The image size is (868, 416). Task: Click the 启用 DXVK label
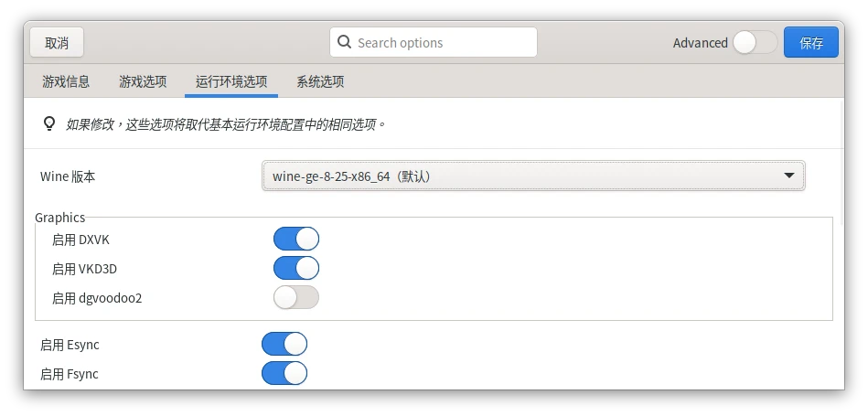click(80, 240)
